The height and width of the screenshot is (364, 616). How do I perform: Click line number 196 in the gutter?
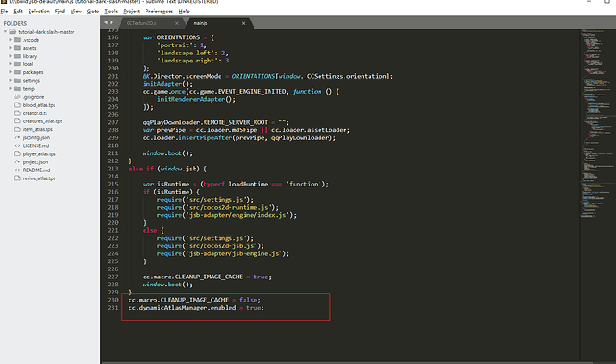pos(112,37)
